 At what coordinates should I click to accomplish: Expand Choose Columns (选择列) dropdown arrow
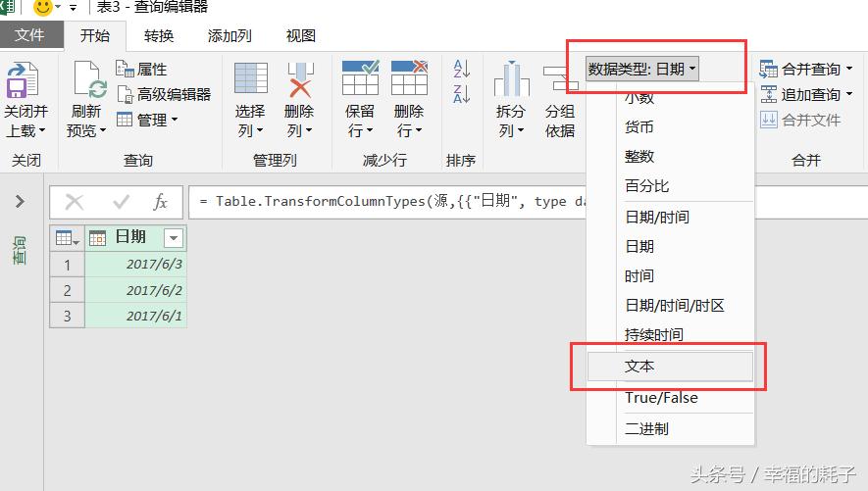click(260, 131)
